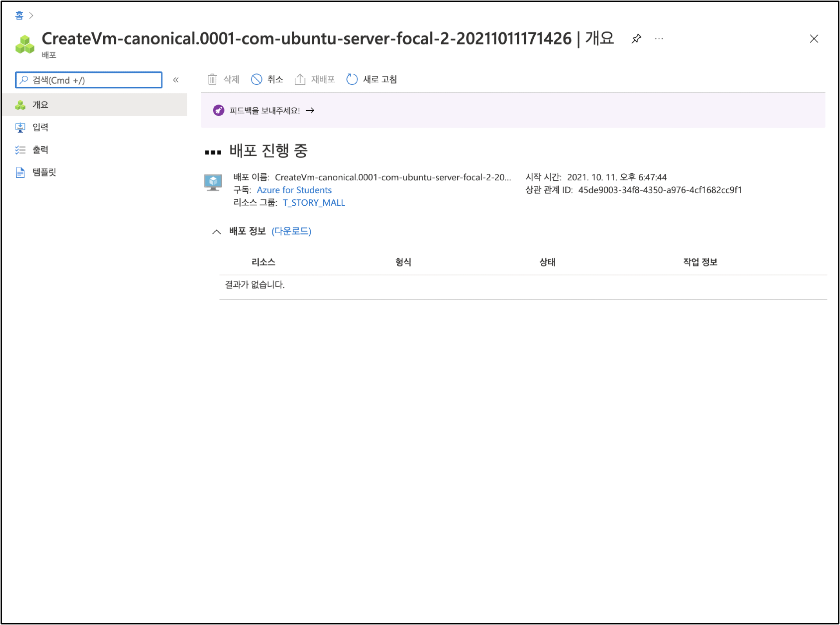
Task: Collapse the 배포 정보 section chevron
Action: (216, 232)
